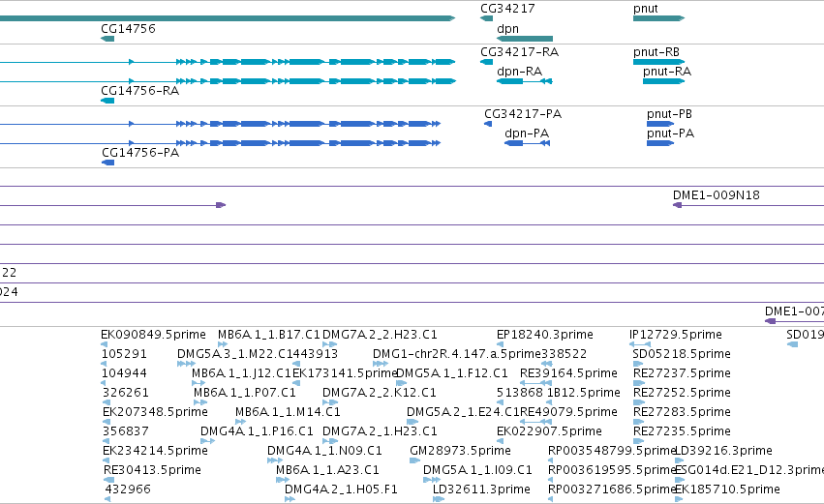The height and width of the screenshot is (504, 824).
Task: Select EST RE27252.5prime
Action: point(682,393)
